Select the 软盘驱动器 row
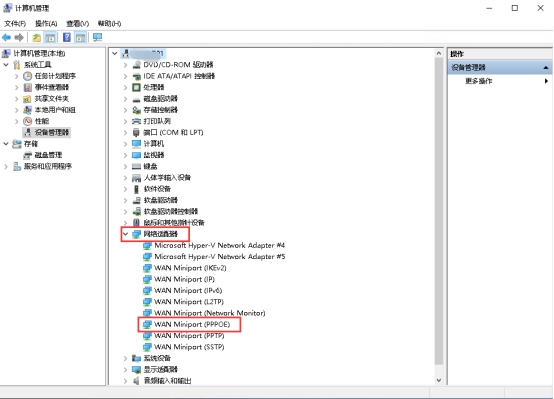This screenshot has width=554, height=399. point(160,200)
